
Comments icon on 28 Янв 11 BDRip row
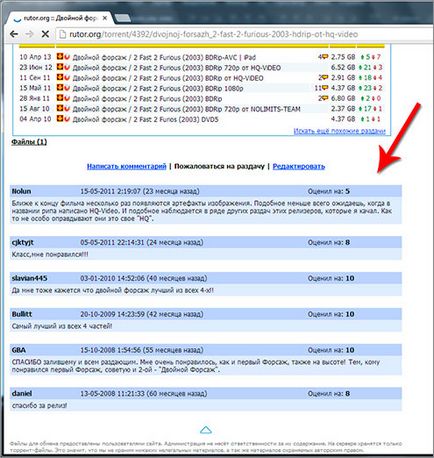pos(325,98)
